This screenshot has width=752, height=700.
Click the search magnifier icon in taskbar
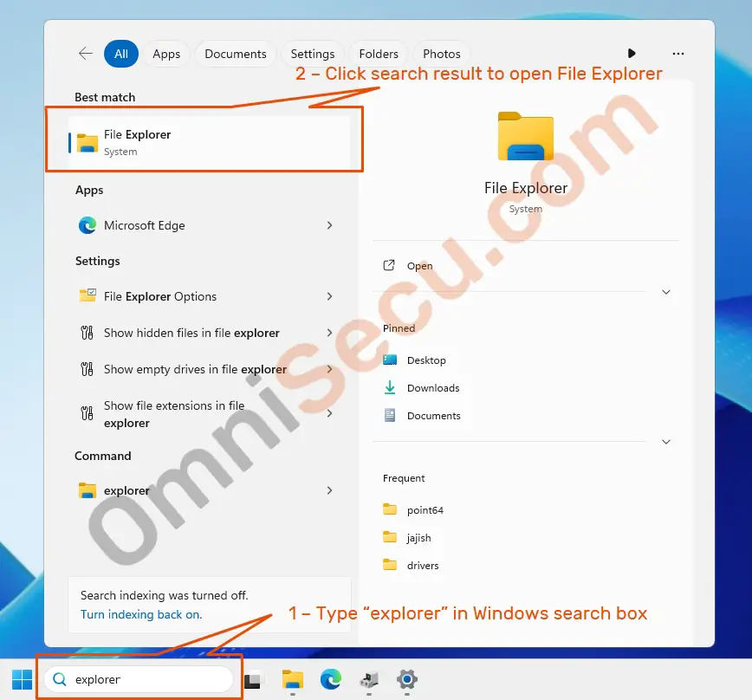(60, 679)
